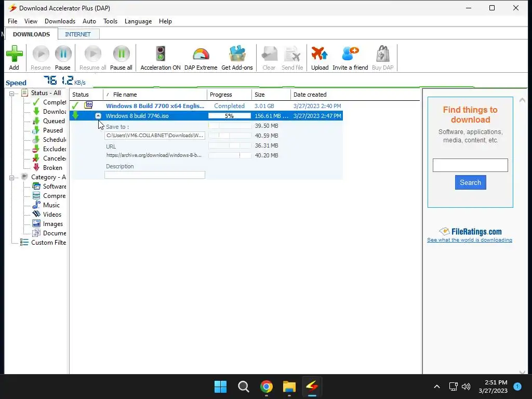Click Invite a friend icon
Viewport: 532px width, 399px height.
[x=350, y=54]
